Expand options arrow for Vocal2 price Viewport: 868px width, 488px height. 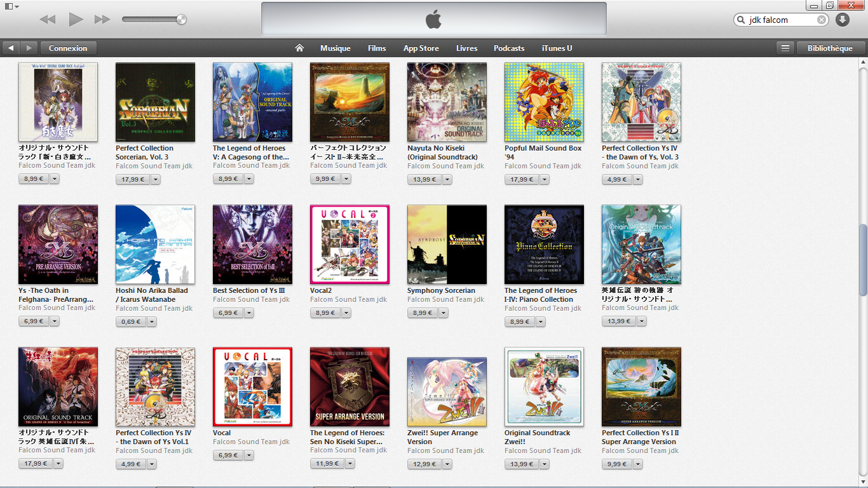tap(346, 313)
